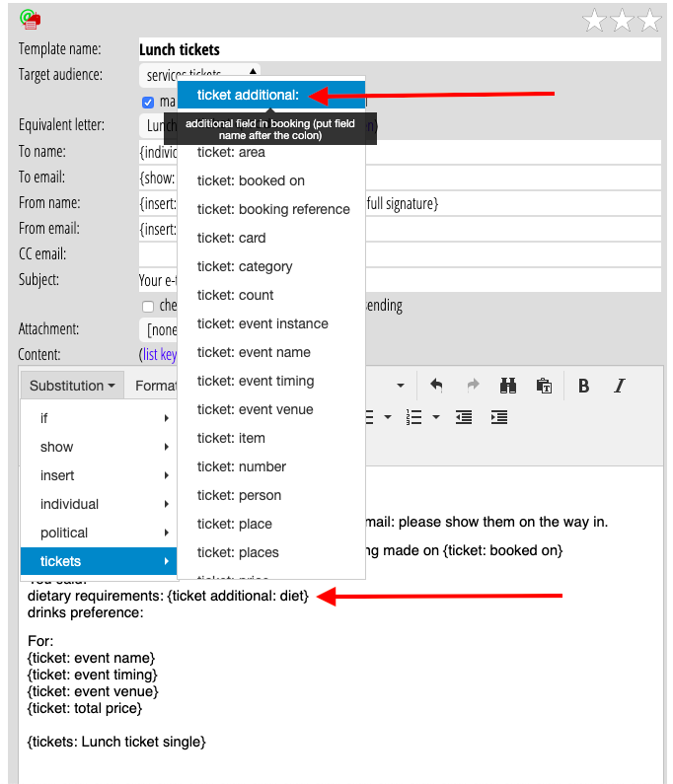The height and width of the screenshot is (784, 673).
Task: Choose 'ticket: card' substitution
Action: (x=271, y=238)
